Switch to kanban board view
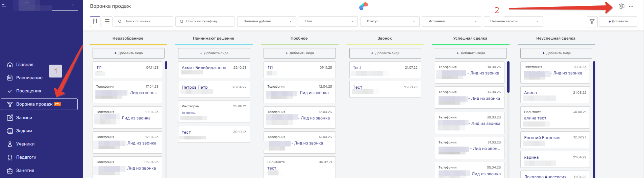 click(95, 21)
